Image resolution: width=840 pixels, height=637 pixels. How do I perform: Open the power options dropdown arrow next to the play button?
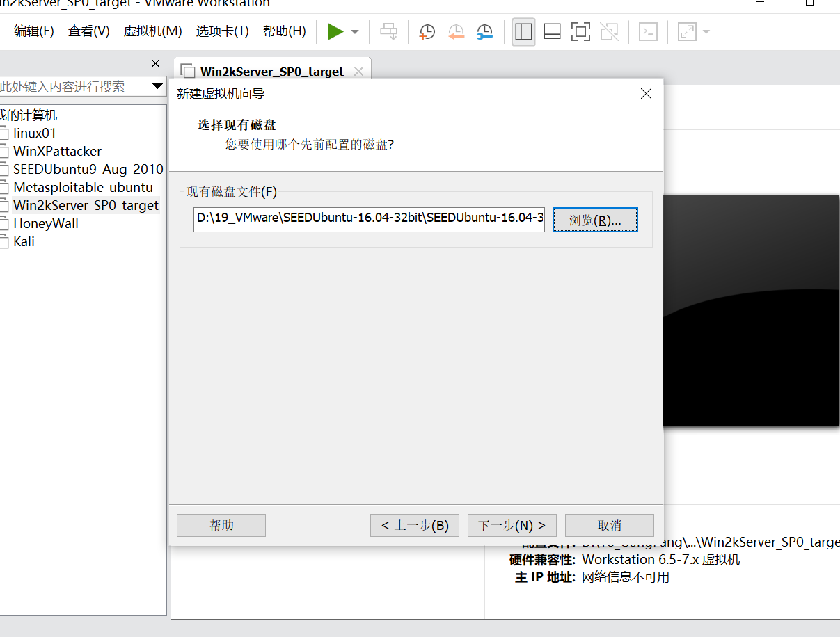click(355, 32)
